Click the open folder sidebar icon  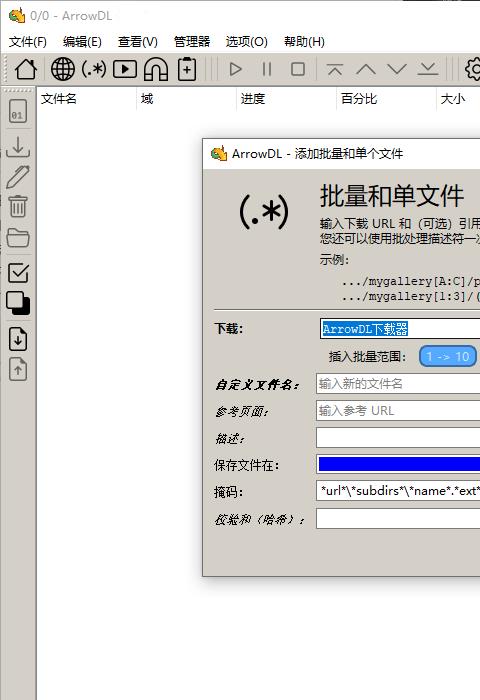[18, 238]
